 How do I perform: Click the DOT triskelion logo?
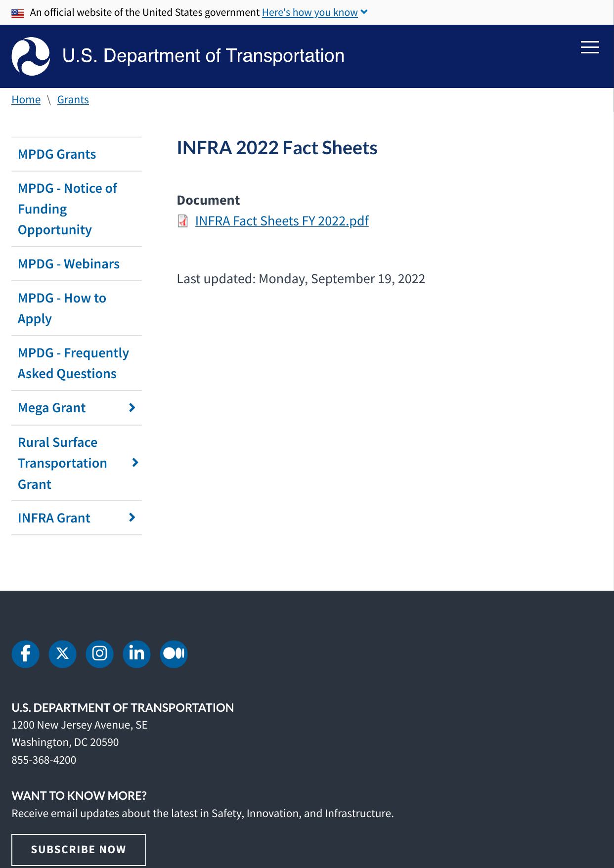click(x=31, y=56)
